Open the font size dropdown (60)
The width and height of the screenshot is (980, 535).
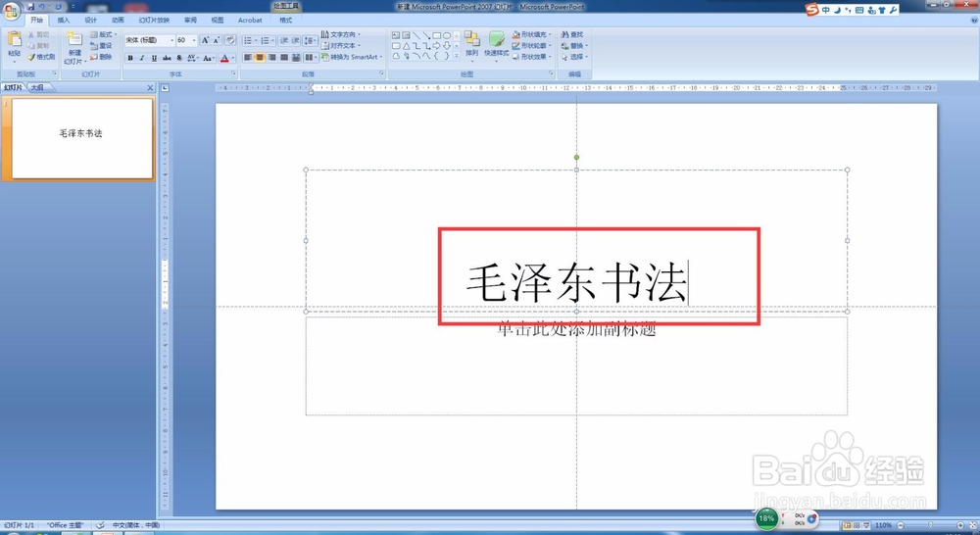point(194,40)
